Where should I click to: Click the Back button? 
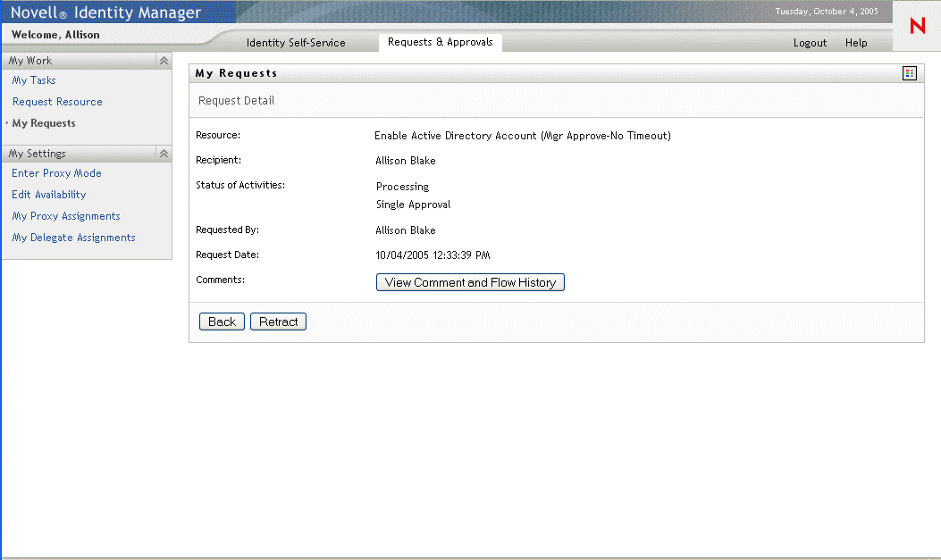point(222,322)
